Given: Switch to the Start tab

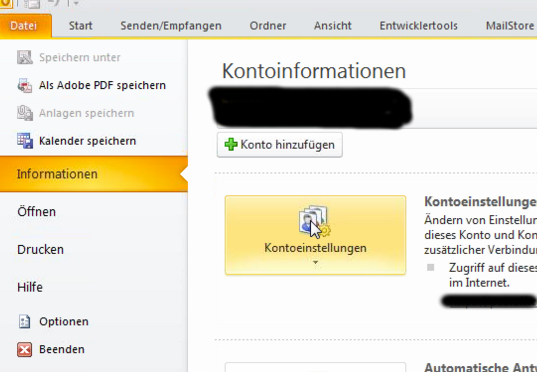Looking at the screenshot, I should pyautogui.click(x=80, y=26).
